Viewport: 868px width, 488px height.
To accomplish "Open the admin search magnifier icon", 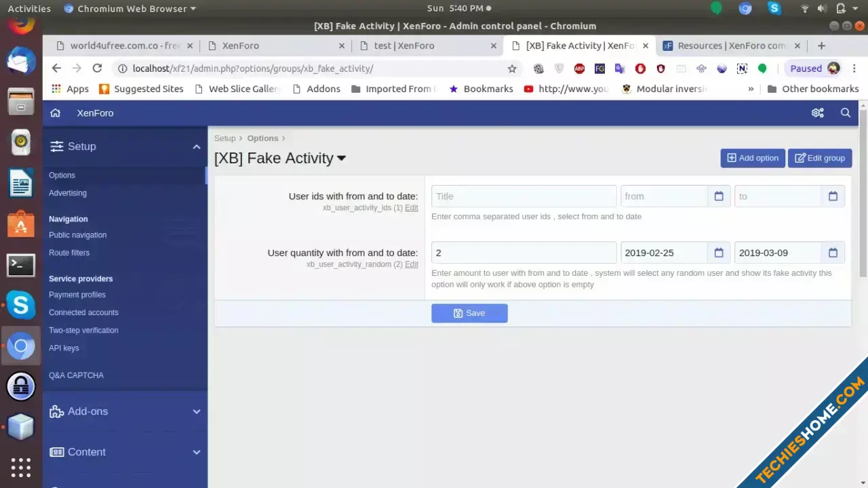I will (846, 113).
